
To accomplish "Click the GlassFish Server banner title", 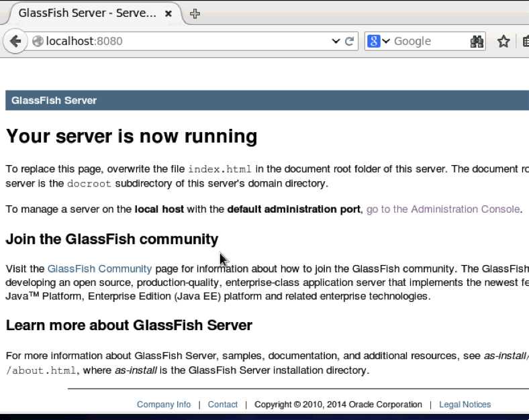I will click(x=54, y=101).
